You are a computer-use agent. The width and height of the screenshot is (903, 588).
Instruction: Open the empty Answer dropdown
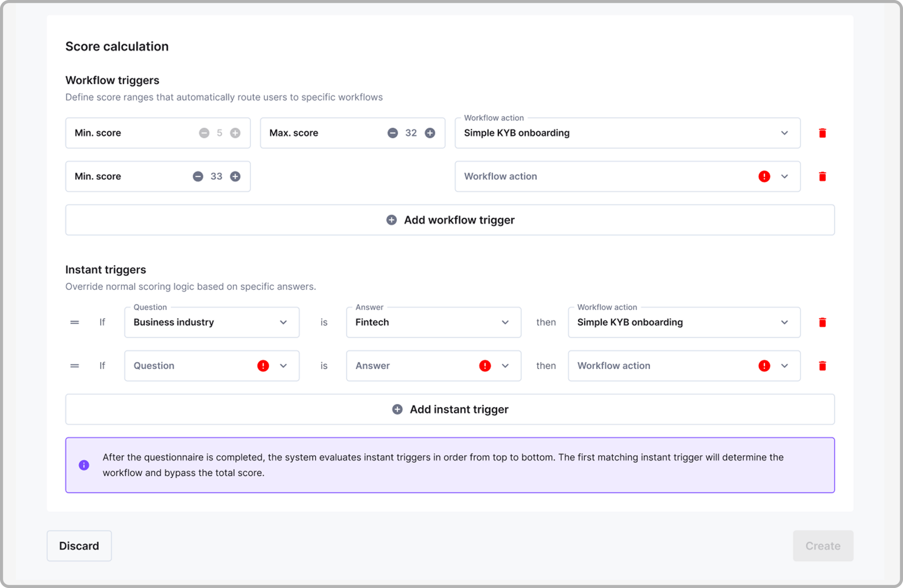click(434, 366)
